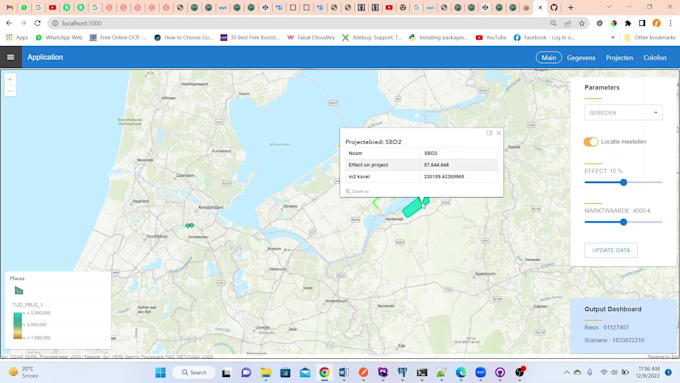Image resolution: width=680 pixels, height=383 pixels.
Task: Click the localhost address bar
Action: coord(299,23)
